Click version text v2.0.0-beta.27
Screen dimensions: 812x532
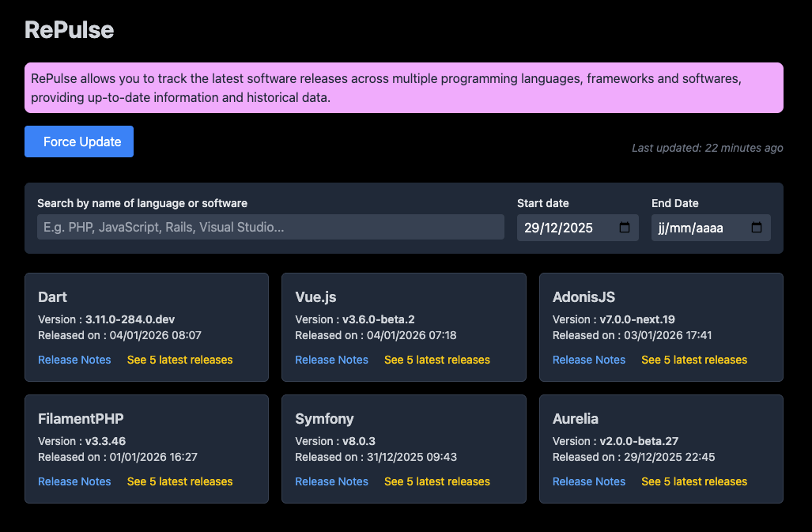point(639,441)
